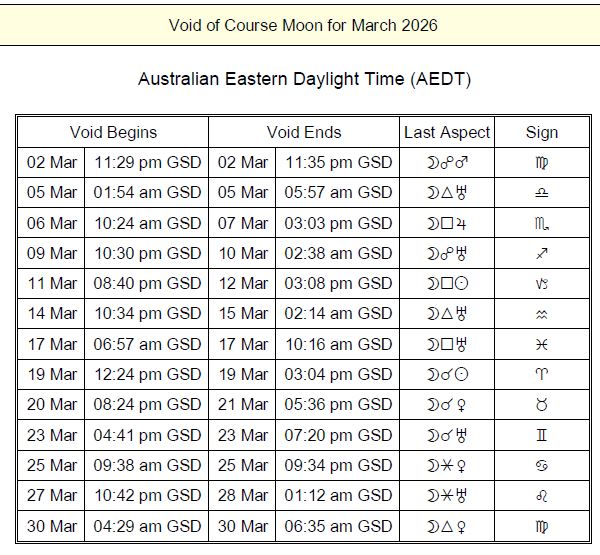Click the Void of Course Moon title bar
Image resolution: width=600 pixels, height=555 pixels.
(300, 23)
